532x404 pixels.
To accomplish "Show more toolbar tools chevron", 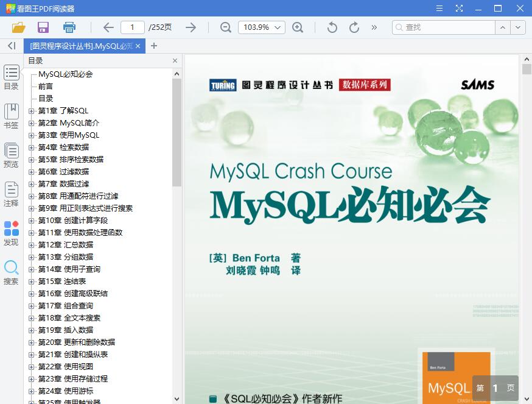I will [x=374, y=27].
